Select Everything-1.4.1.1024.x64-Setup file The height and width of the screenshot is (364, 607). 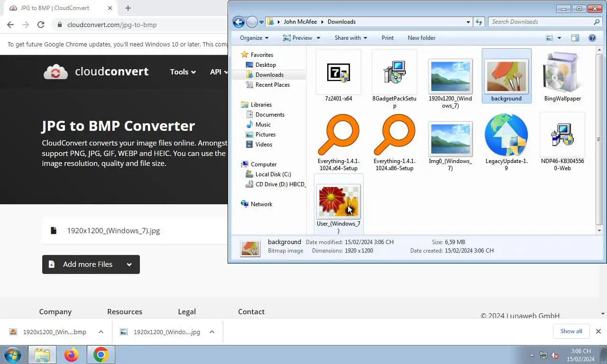pyautogui.click(x=339, y=142)
